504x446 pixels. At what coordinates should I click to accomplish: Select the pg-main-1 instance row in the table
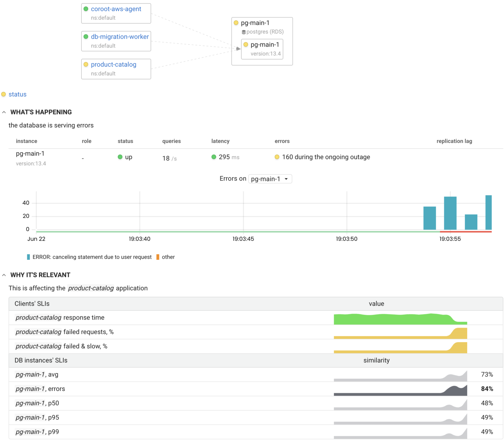[30, 153]
